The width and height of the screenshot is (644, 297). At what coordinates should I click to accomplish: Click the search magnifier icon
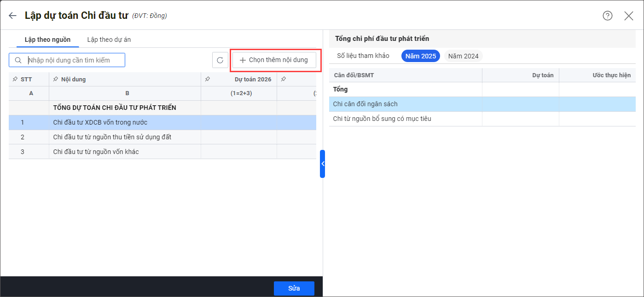click(x=18, y=60)
